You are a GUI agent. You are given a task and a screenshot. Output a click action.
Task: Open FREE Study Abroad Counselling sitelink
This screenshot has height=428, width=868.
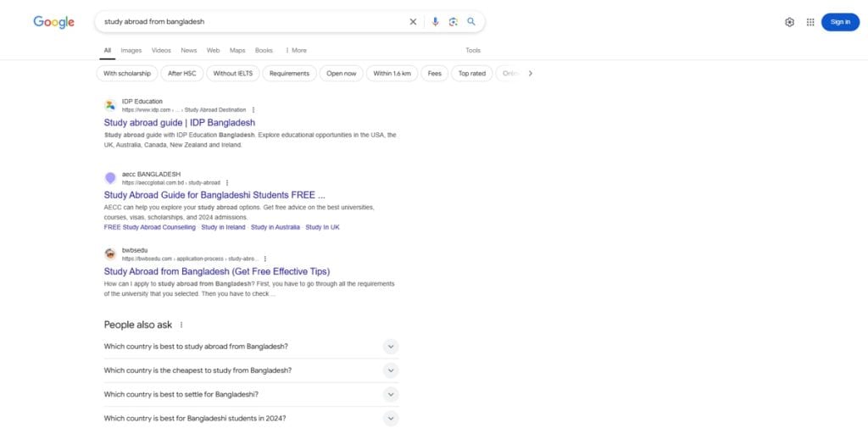pyautogui.click(x=149, y=228)
